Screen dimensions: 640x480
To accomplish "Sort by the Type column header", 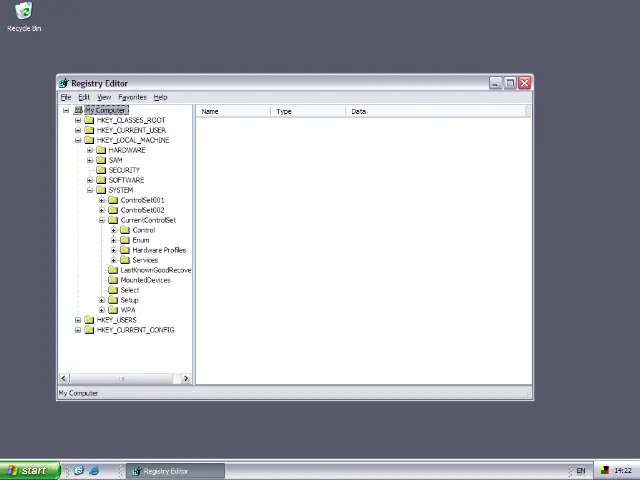I will coord(308,111).
